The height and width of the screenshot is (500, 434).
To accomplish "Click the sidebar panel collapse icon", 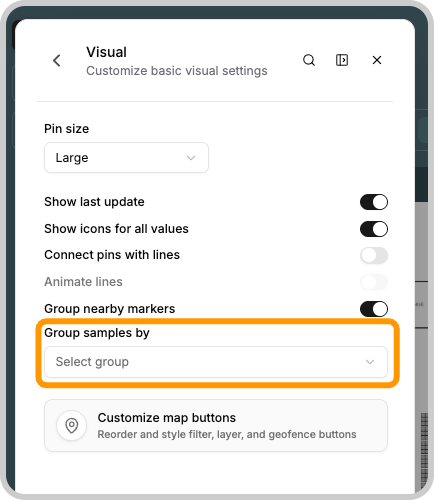I will (342, 60).
